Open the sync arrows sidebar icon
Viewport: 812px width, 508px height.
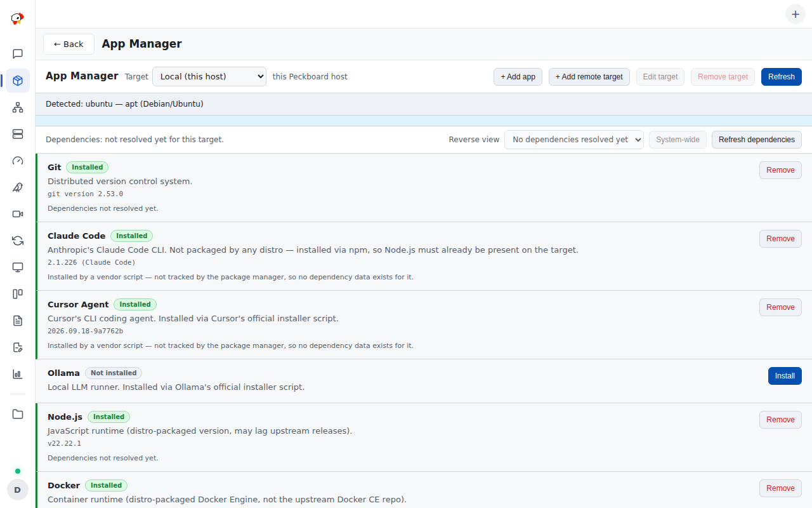(x=18, y=241)
